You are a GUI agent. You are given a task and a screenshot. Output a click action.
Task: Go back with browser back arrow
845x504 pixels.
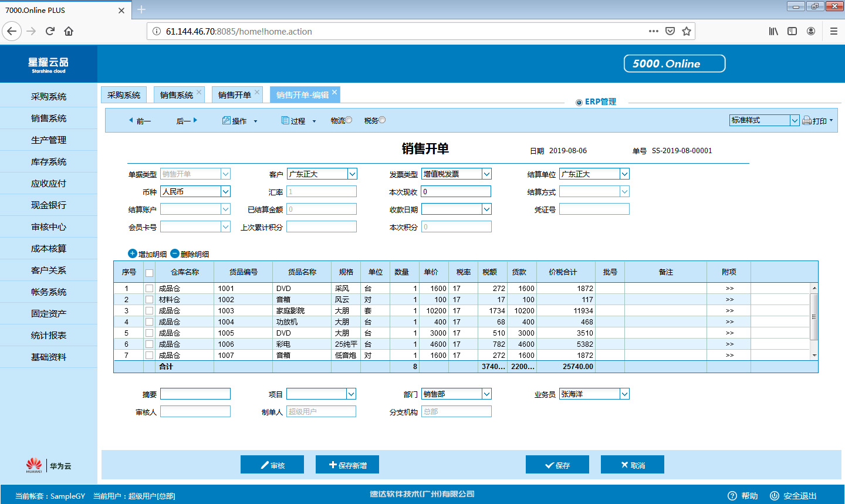tap(12, 31)
